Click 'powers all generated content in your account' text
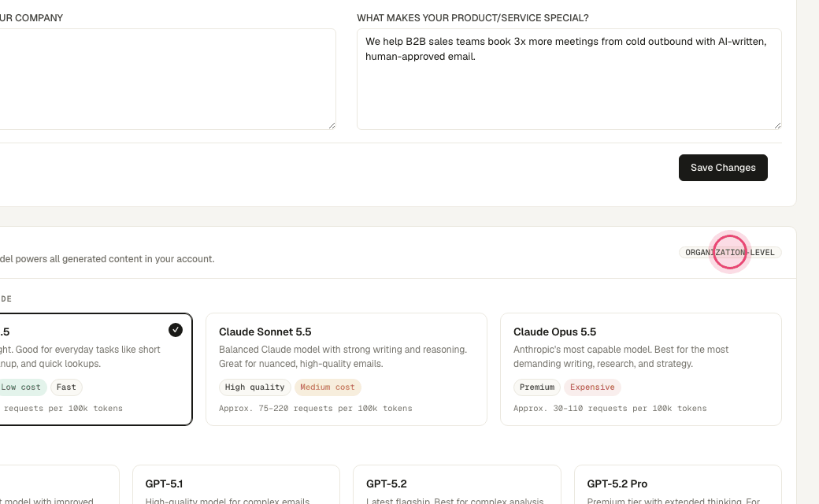The image size is (819, 504). [x=115, y=259]
